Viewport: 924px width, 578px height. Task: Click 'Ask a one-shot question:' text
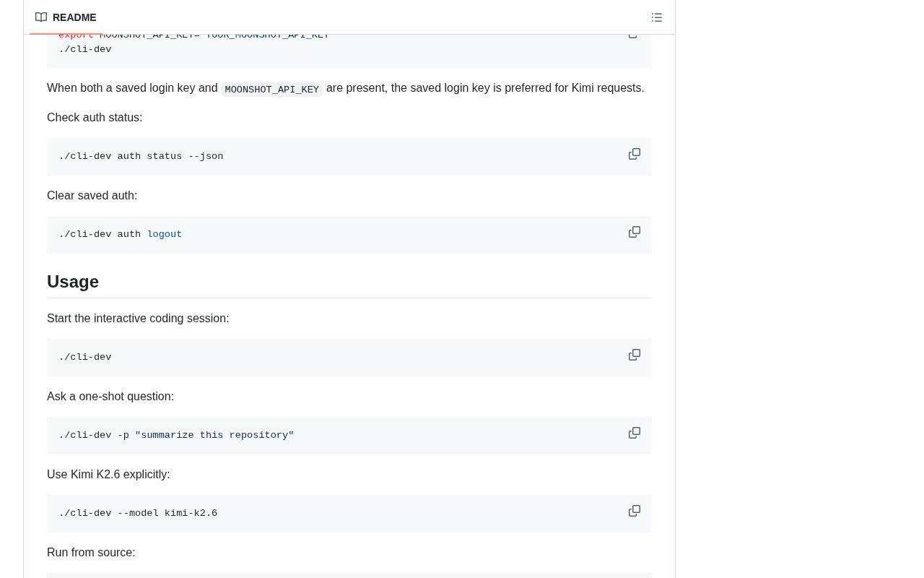click(110, 396)
